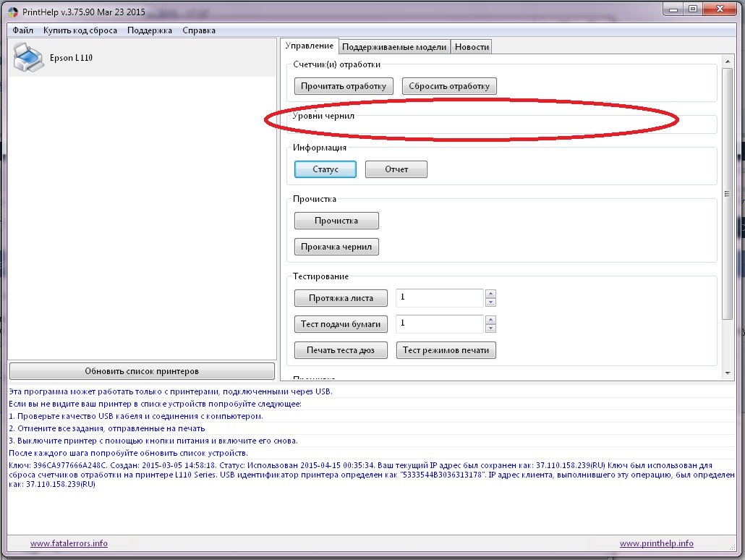745x560 pixels.
Task: Click the Прочитать отработку button
Action: 344,86
